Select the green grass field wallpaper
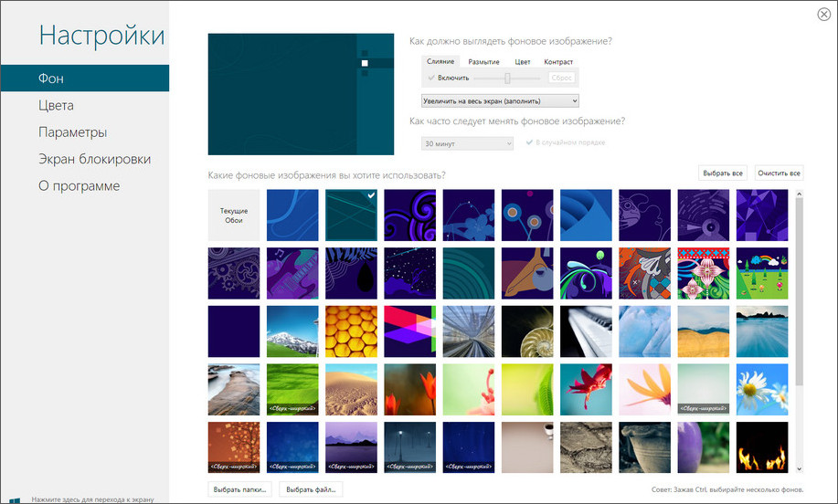 click(x=292, y=390)
